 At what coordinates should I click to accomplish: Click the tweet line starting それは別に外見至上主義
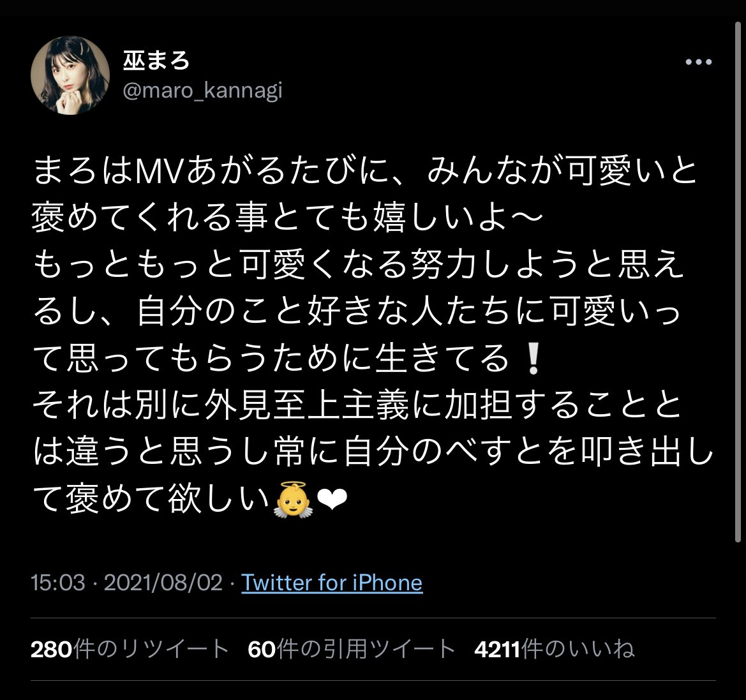point(357,405)
